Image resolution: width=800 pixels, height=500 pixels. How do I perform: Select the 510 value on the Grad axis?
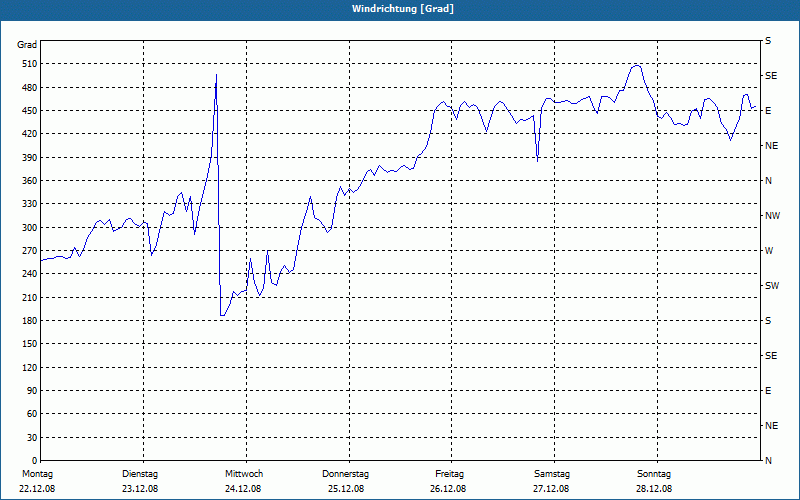tap(30, 64)
